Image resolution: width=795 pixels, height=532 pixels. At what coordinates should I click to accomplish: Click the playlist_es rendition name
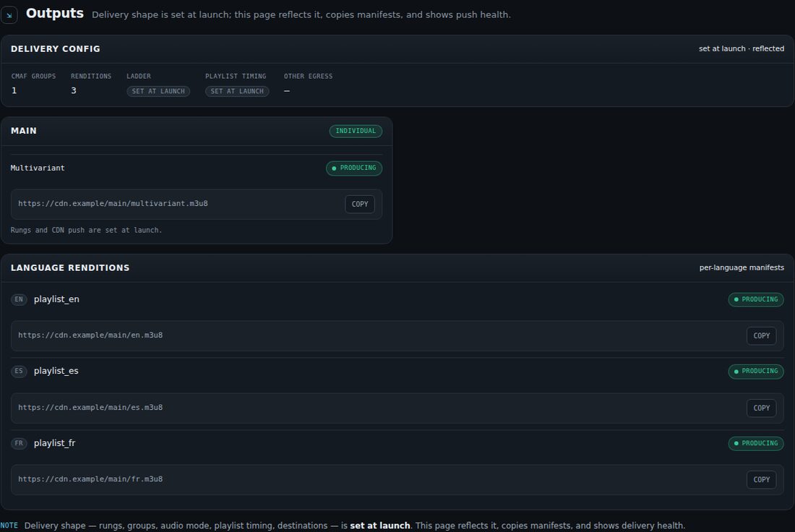tap(56, 371)
